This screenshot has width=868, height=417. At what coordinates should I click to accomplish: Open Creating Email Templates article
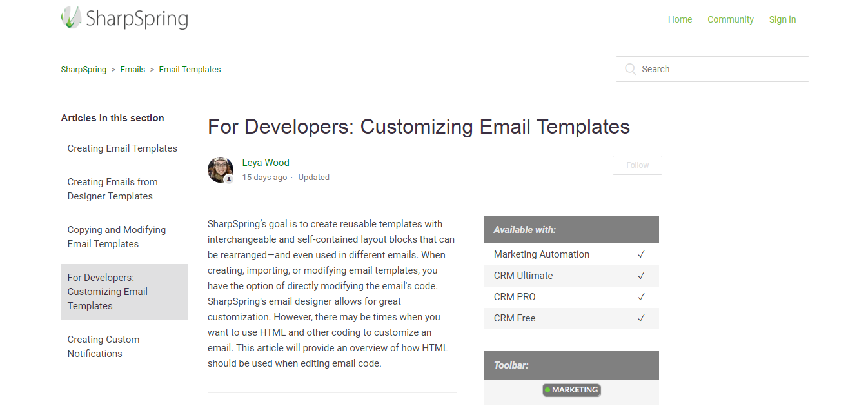(x=123, y=148)
